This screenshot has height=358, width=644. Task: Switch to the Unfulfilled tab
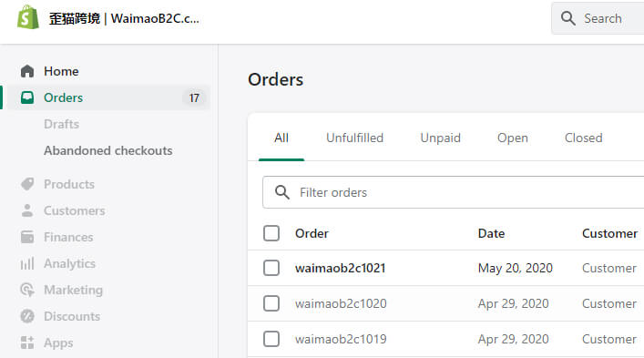coord(355,138)
